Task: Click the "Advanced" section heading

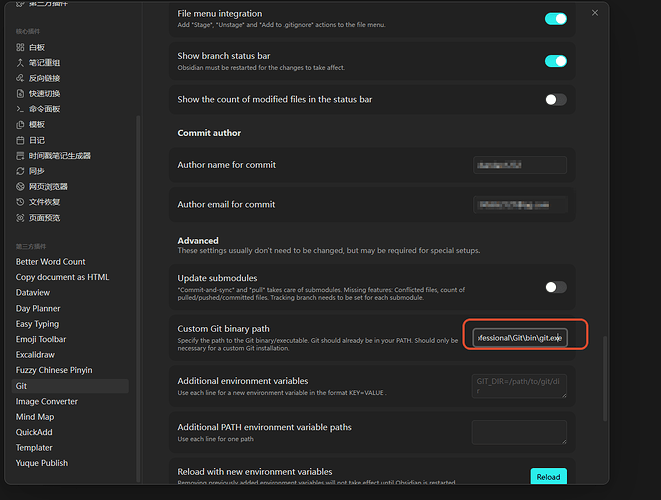Action: coord(198,240)
